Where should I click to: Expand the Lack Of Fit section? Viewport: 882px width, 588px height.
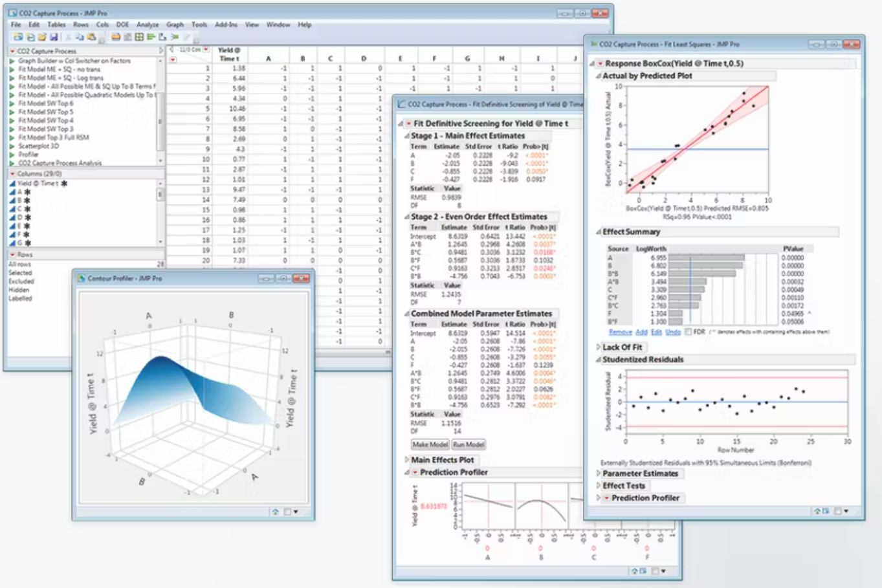click(598, 347)
